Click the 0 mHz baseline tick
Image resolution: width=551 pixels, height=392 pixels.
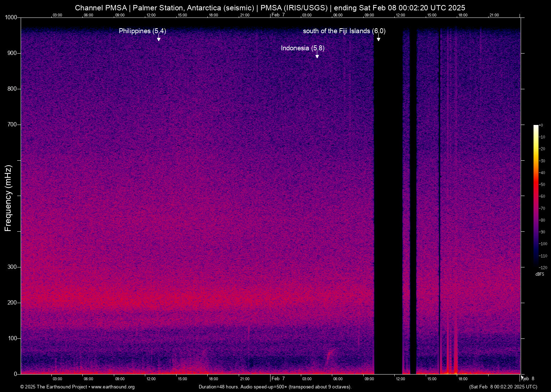click(15, 374)
